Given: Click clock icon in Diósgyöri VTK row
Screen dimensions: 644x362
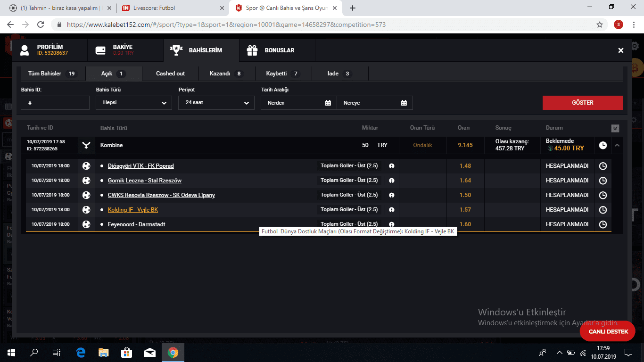Looking at the screenshot, I should click(x=603, y=166).
